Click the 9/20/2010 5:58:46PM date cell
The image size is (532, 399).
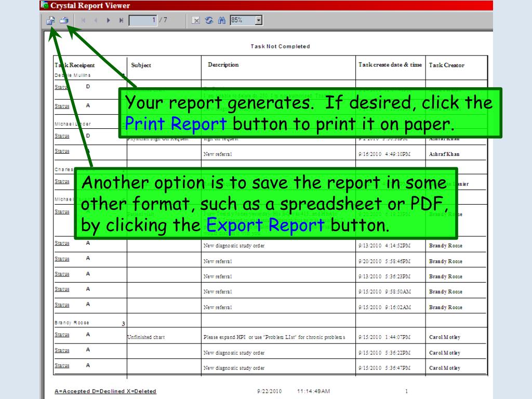pos(384,261)
